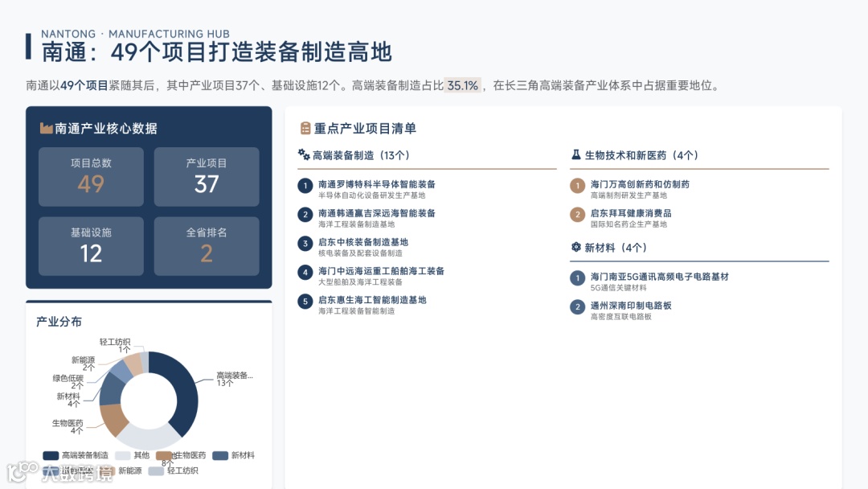Open the 基础设施 12 stat card
Viewport: 868px width, 489px height.
(91, 246)
